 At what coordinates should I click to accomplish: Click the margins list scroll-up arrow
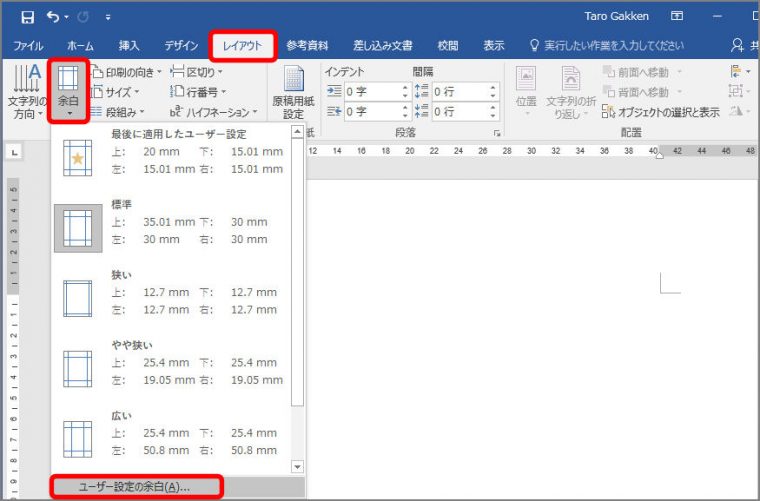tap(297, 131)
